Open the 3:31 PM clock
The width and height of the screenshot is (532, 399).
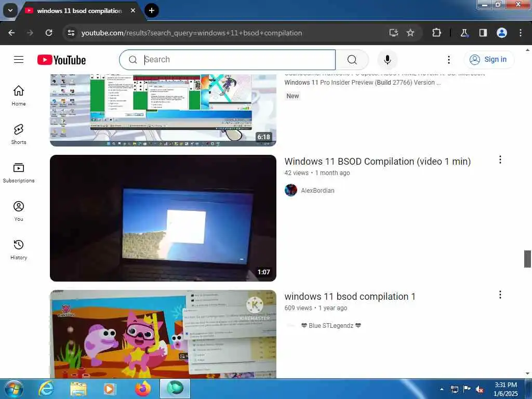click(506, 389)
